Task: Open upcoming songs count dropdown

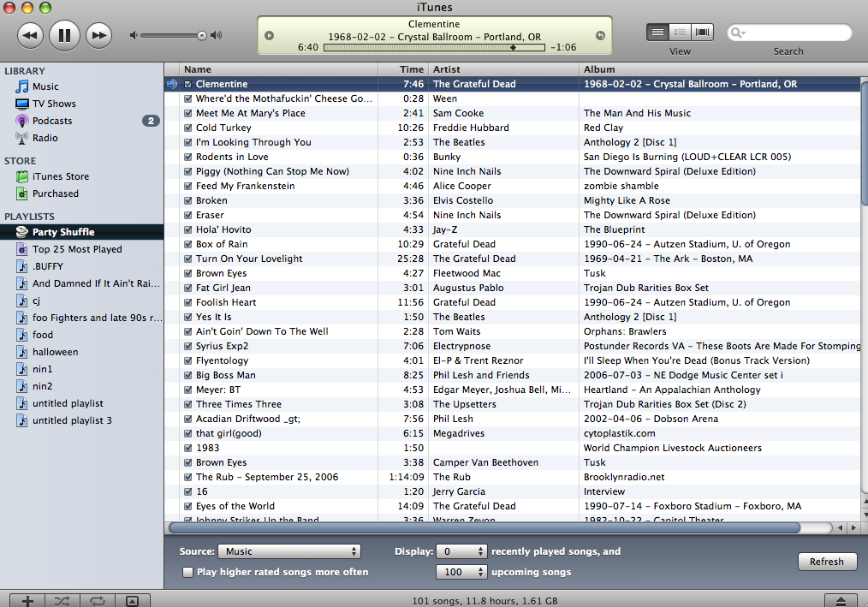Action: (x=462, y=572)
